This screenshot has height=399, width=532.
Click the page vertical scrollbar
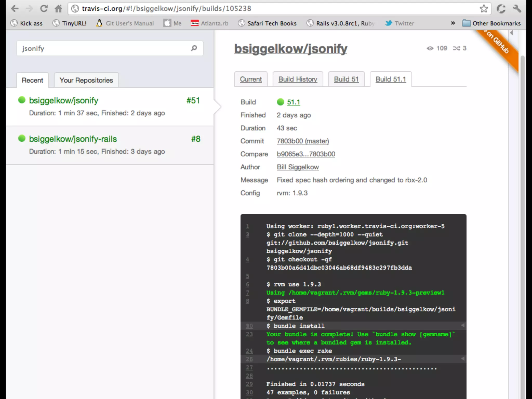523,208
